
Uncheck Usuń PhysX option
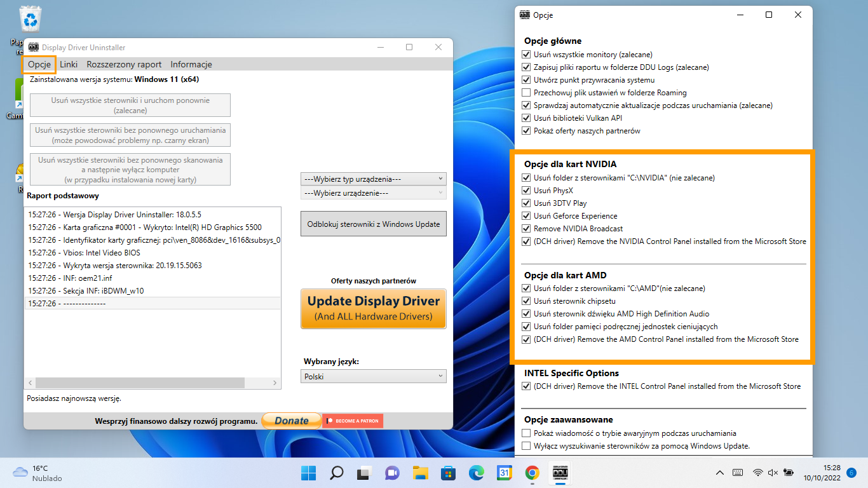526,191
